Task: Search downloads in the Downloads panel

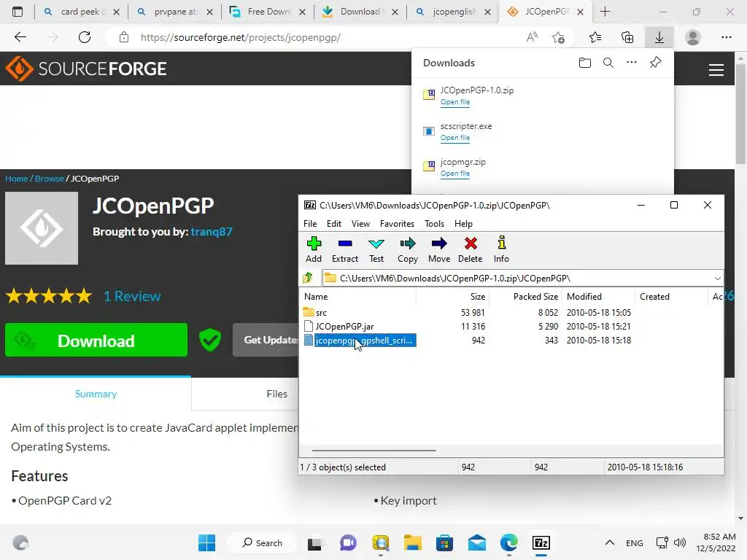Action: pyautogui.click(x=608, y=63)
